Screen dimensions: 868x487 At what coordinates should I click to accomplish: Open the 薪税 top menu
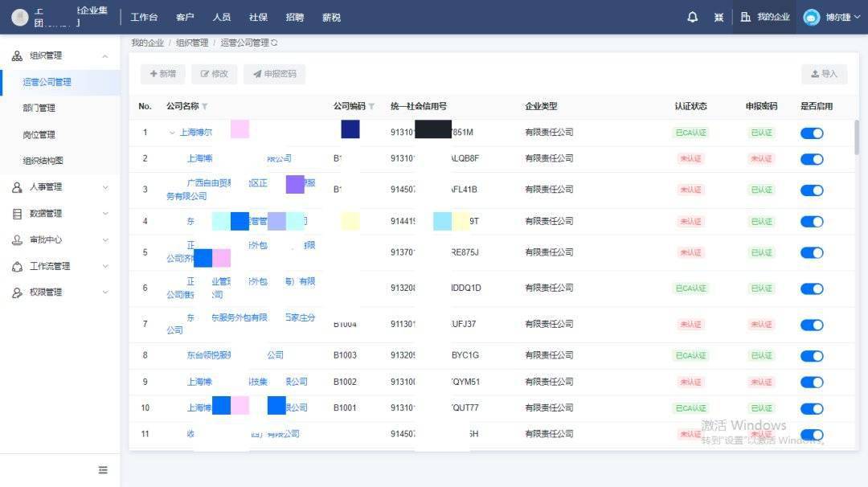click(331, 17)
